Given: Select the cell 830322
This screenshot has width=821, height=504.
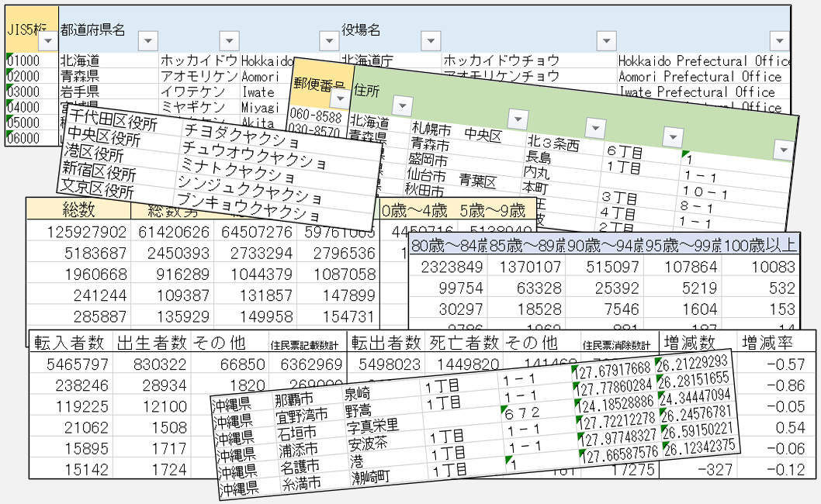Looking at the screenshot, I should coord(160,364).
